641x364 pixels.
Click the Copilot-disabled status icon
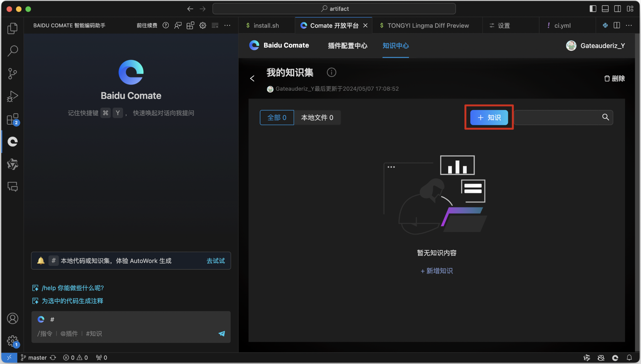601,357
